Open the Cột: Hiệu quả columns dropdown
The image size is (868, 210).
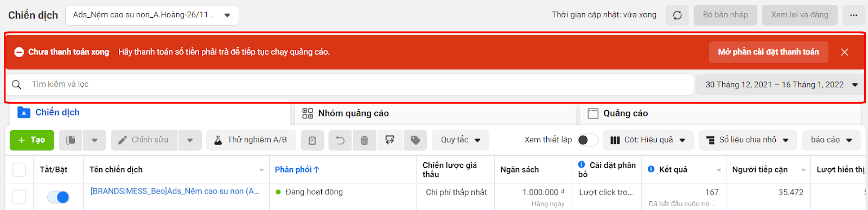(x=648, y=140)
